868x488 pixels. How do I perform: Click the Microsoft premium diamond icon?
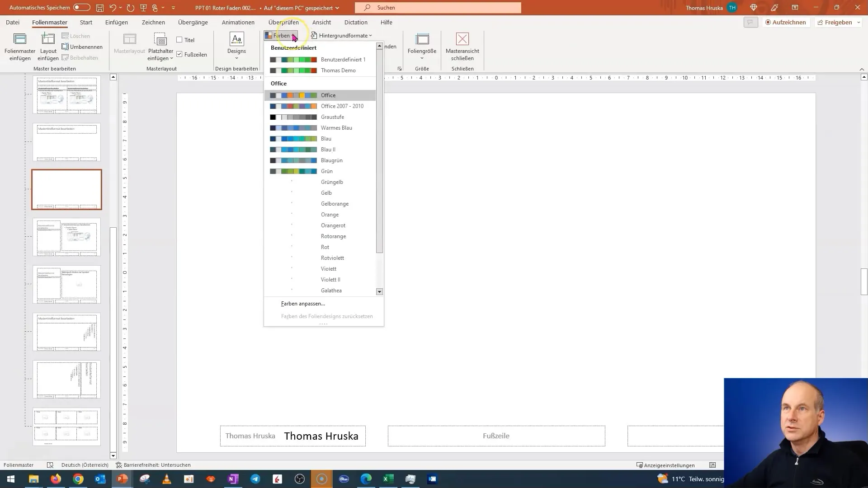[x=754, y=8]
